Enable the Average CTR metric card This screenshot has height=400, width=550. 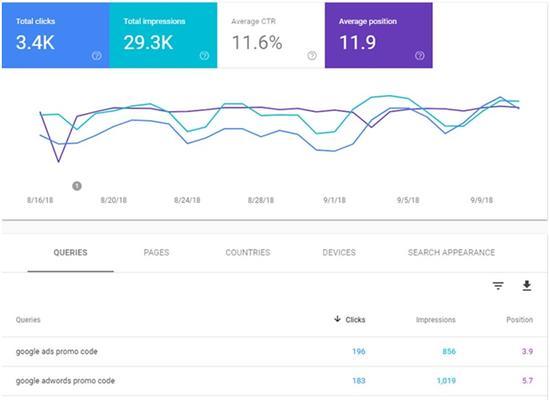[271, 35]
